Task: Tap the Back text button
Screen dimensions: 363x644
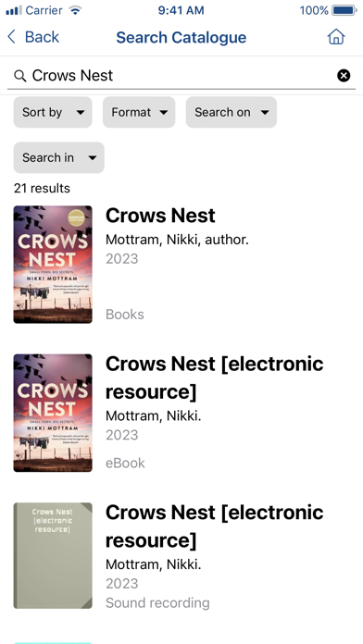Action: [42, 37]
